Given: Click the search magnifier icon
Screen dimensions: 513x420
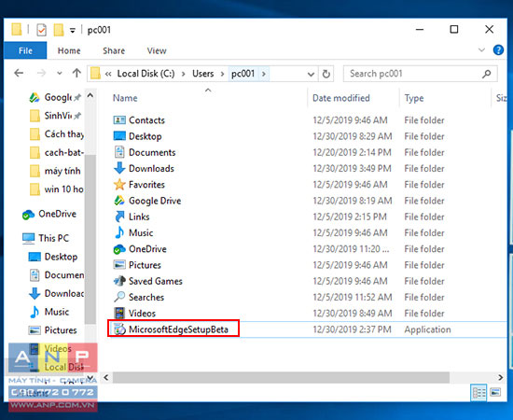Looking at the screenshot, I should click(487, 74).
